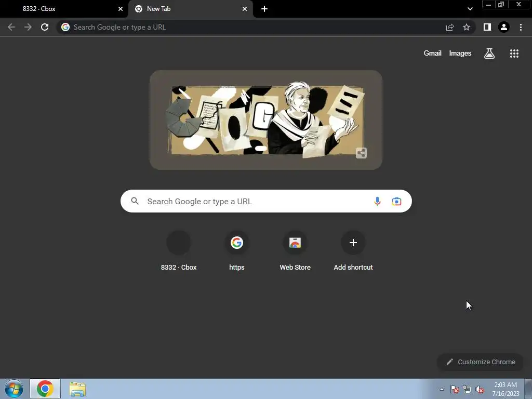This screenshot has width=532, height=399.
Task: Open the Google apps grid
Action: (514, 54)
